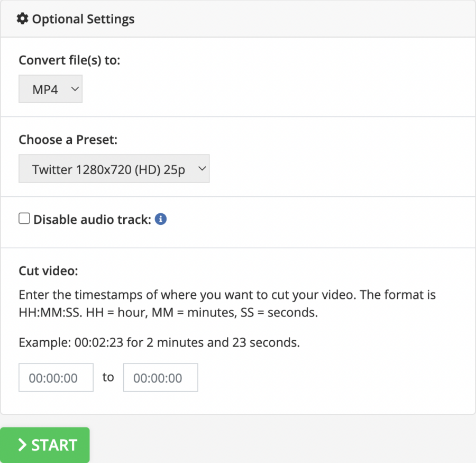Open the Choose a Preset dropdown
Image resolution: width=476 pixels, height=463 pixels.
click(114, 169)
